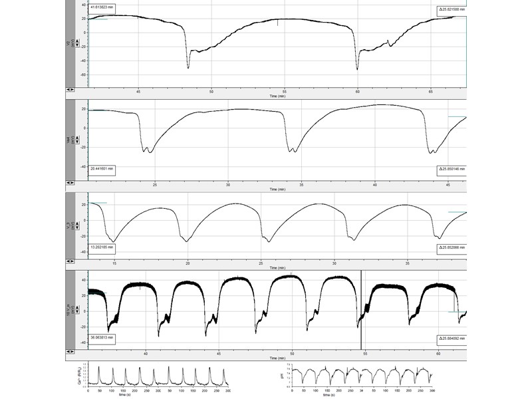Click the 10 V_m channel scale up arrow
The image size is (532, 399).
tap(77, 307)
